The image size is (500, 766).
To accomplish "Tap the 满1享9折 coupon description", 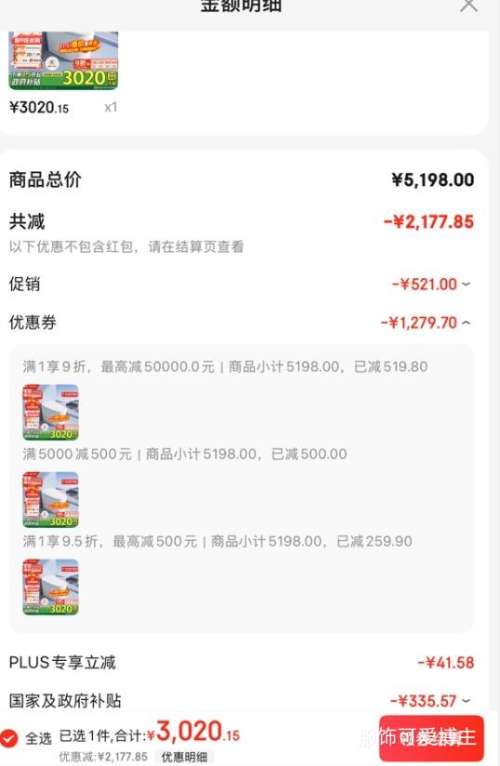I will pos(225,366).
